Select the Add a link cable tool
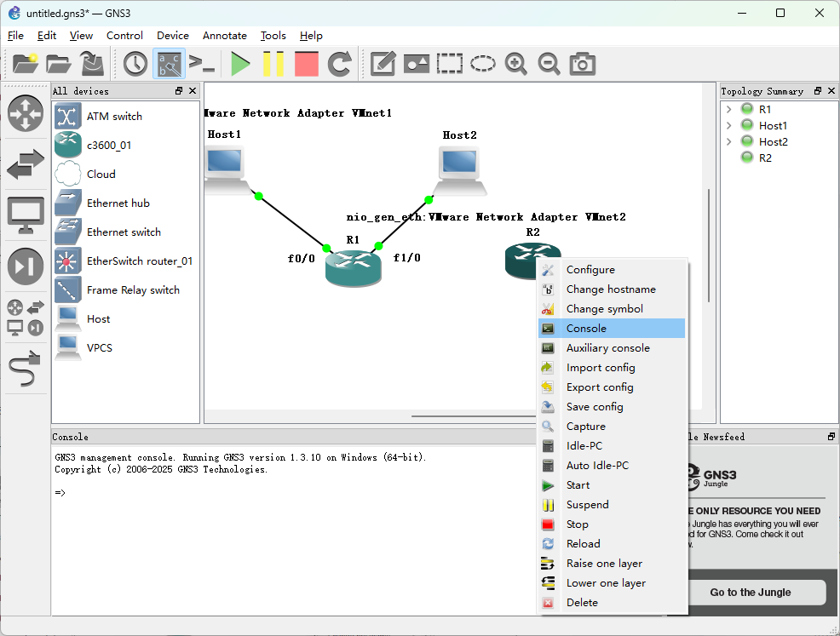The image size is (840, 636). point(26,368)
